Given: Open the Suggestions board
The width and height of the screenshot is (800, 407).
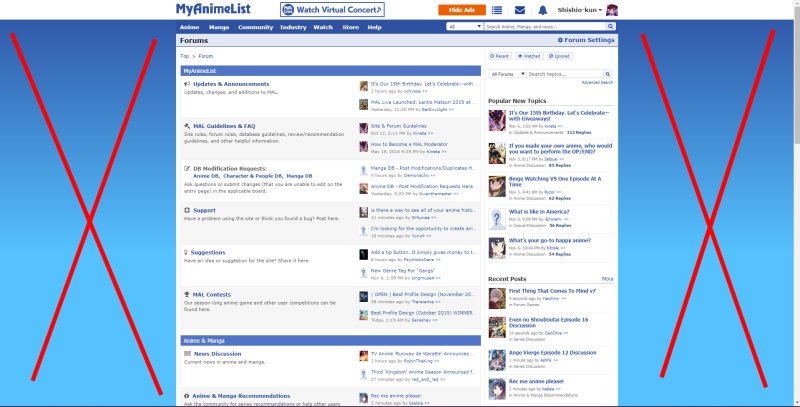Looking at the screenshot, I should [208, 252].
